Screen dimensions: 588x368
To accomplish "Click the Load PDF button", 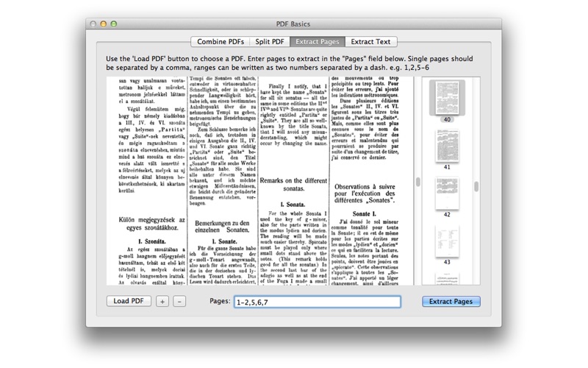I will [129, 301].
